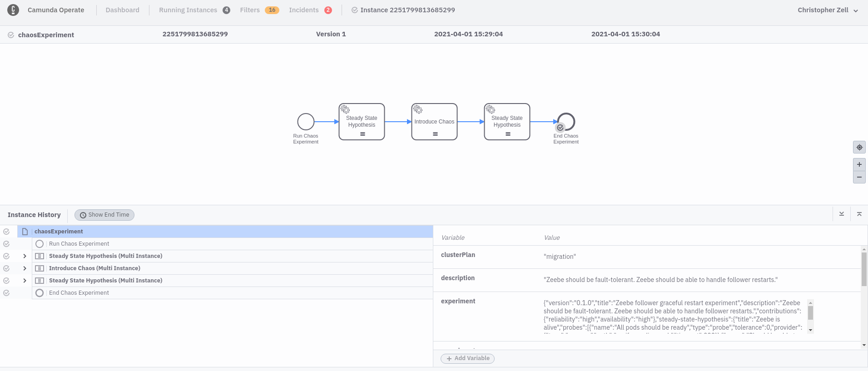Click the Camunda logo icon
The image size is (868, 371).
pos(13,10)
